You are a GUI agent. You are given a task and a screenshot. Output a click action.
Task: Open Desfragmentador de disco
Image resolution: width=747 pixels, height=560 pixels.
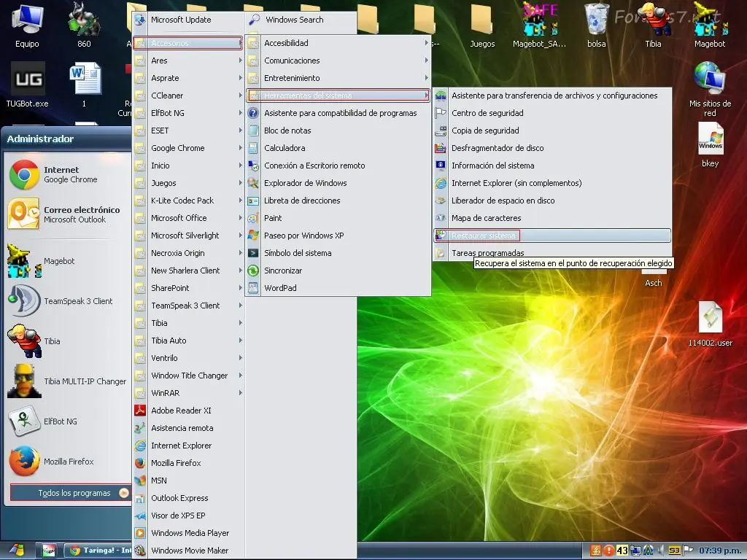click(551, 148)
